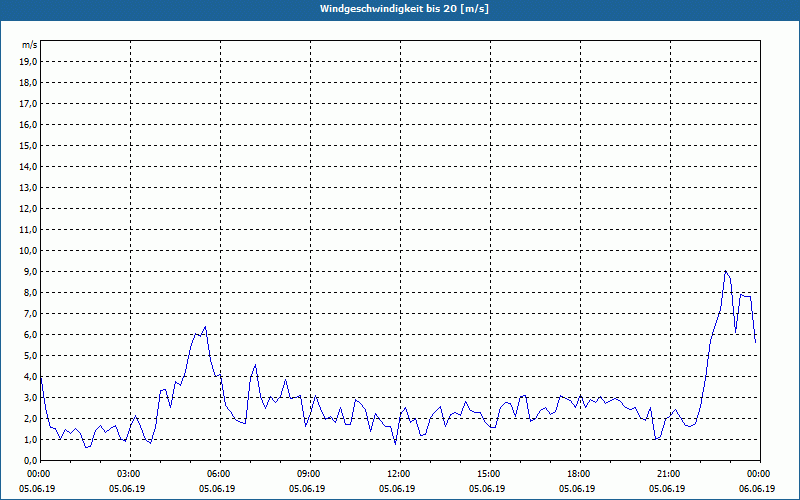Select the '05.06.19' date under 12:00

pyautogui.click(x=397, y=488)
